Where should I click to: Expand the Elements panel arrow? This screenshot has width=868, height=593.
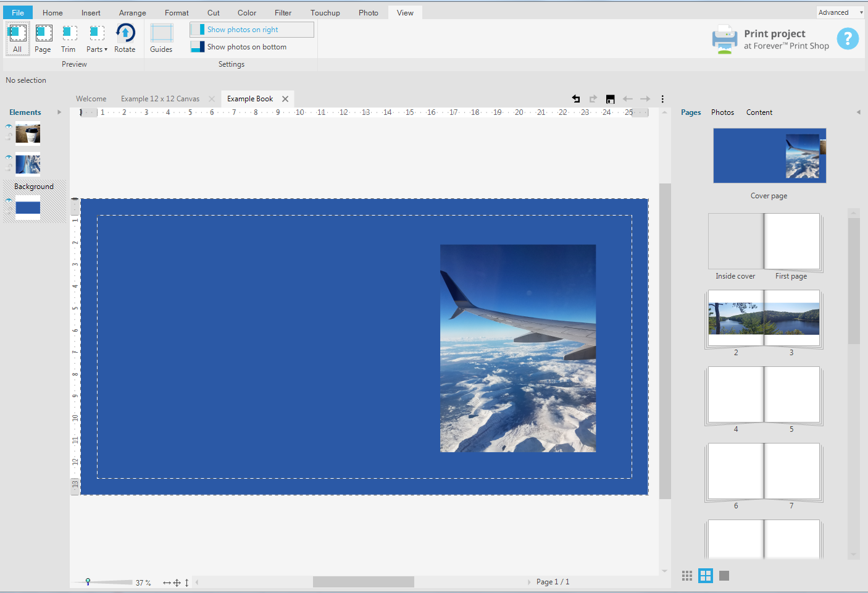pyautogui.click(x=59, y=112)
